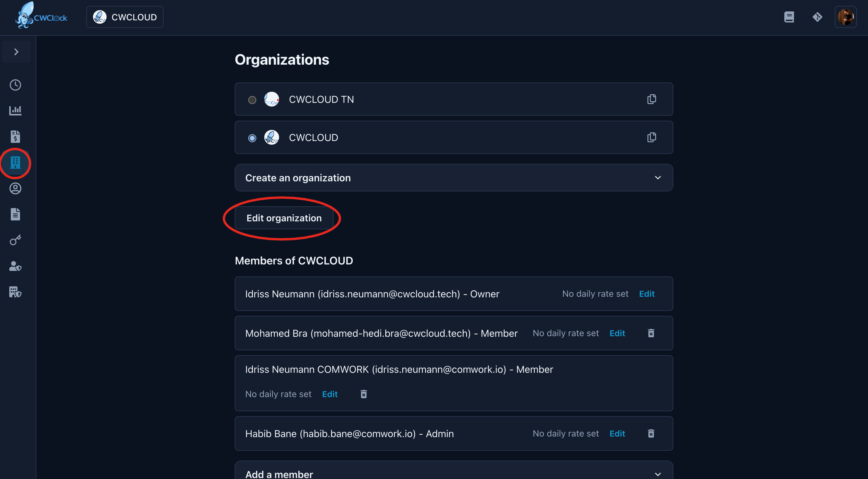The width and height of the screenshot is (868, 479).
Task: Click the Edit organization button
Action: point(284,218)
